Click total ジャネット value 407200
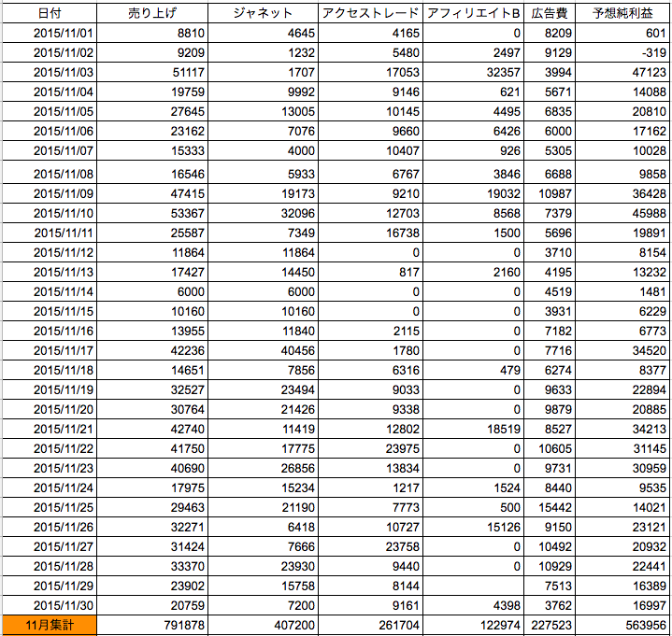 [264, 626]
